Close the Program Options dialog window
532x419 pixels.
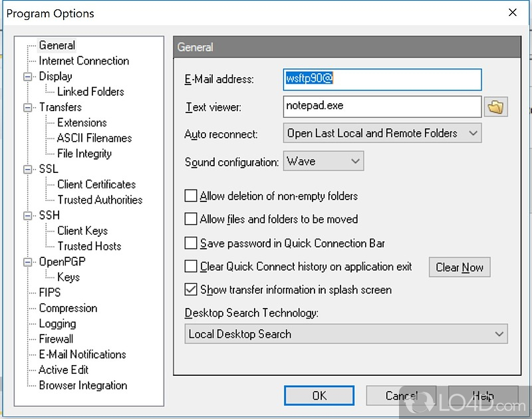(x=512, y=13)
